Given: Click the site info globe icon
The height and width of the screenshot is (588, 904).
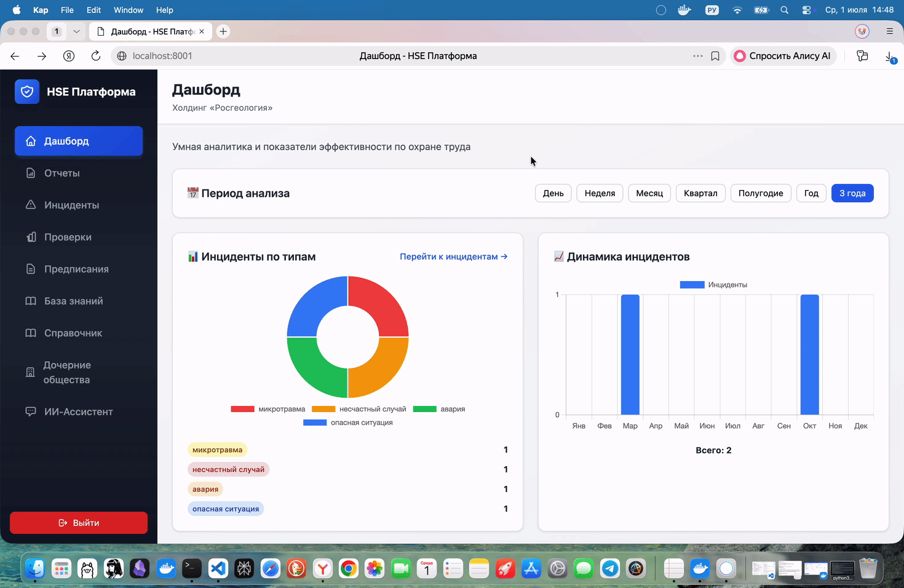Looking at the screenshot, I should pyautogui.click(x=122, y=56).
